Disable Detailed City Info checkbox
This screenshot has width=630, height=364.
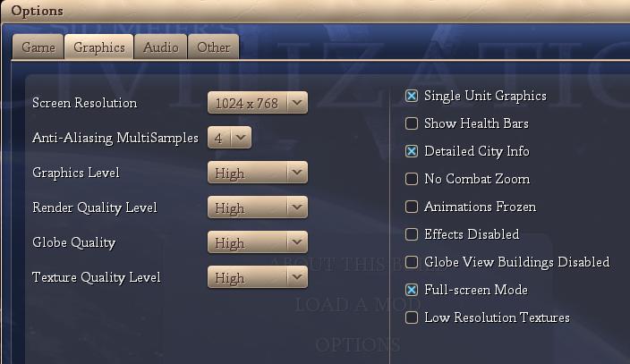[412, 151]
